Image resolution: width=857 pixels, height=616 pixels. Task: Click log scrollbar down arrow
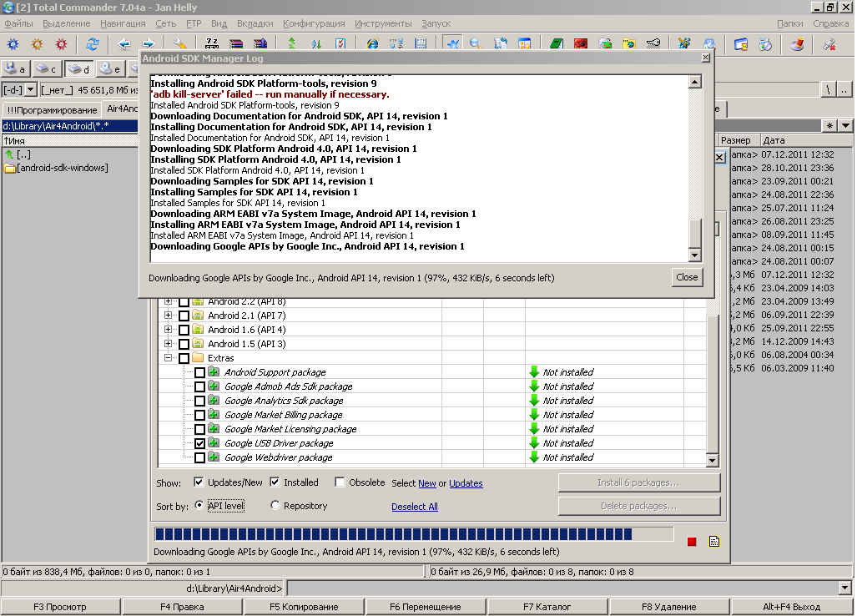click(x=694, y=255)
